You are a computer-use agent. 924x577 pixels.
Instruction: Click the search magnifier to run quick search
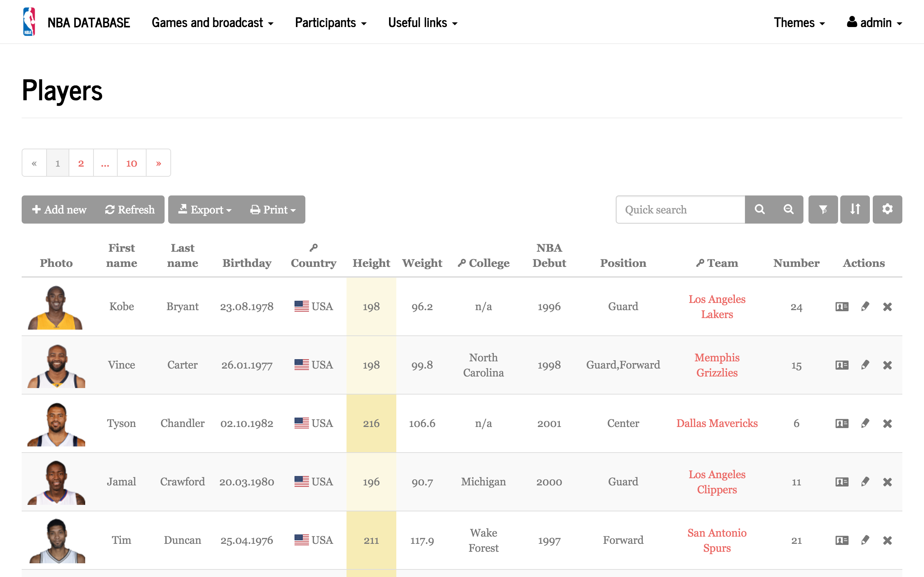click(x=759, y=210)
